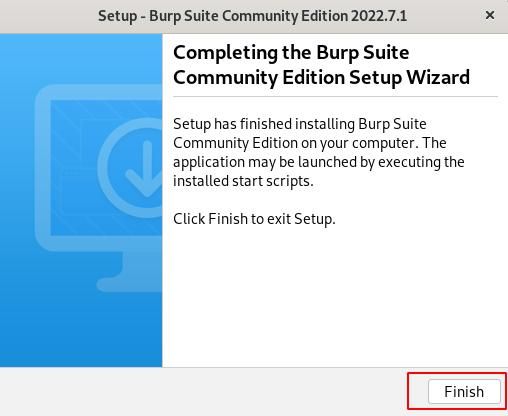Click the blue side panel below the monitor
This screenshot has height=416, width=508.
81,330
